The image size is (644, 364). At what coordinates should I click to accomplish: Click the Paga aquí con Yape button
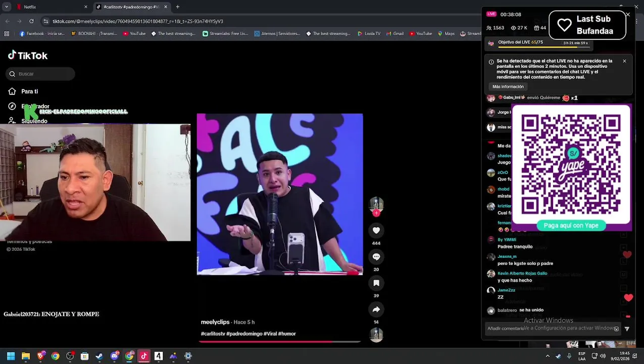(x=571, y=225)
